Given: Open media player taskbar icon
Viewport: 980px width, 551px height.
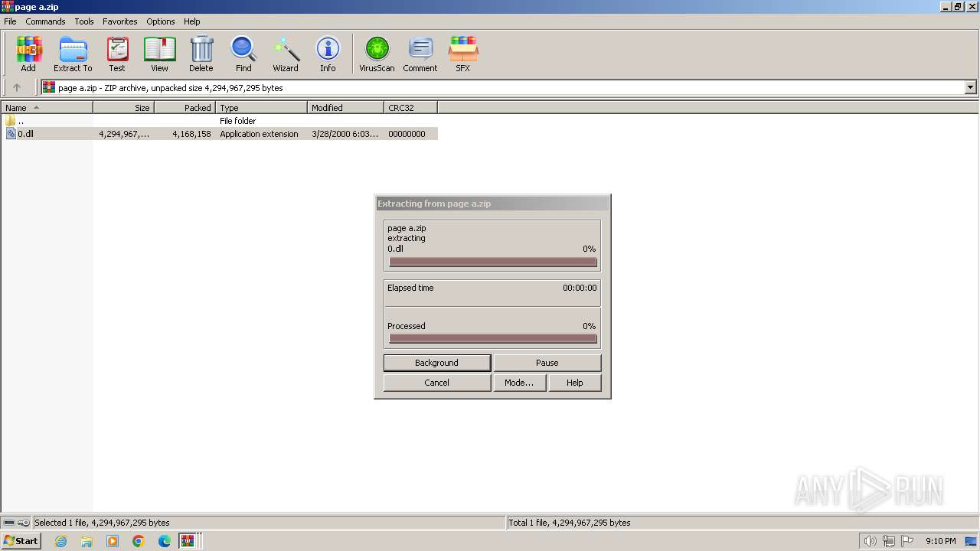Looking at the screenshot, I should point(113,541).
